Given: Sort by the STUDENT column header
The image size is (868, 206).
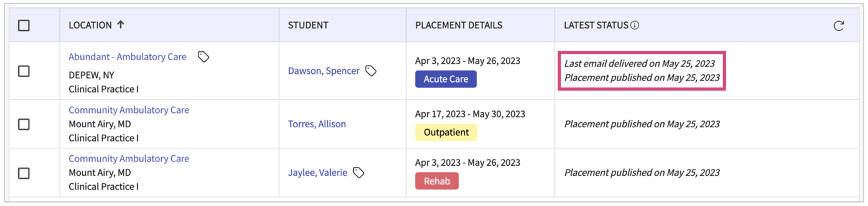Looking at the screenshot, I should tap(308, 25).
